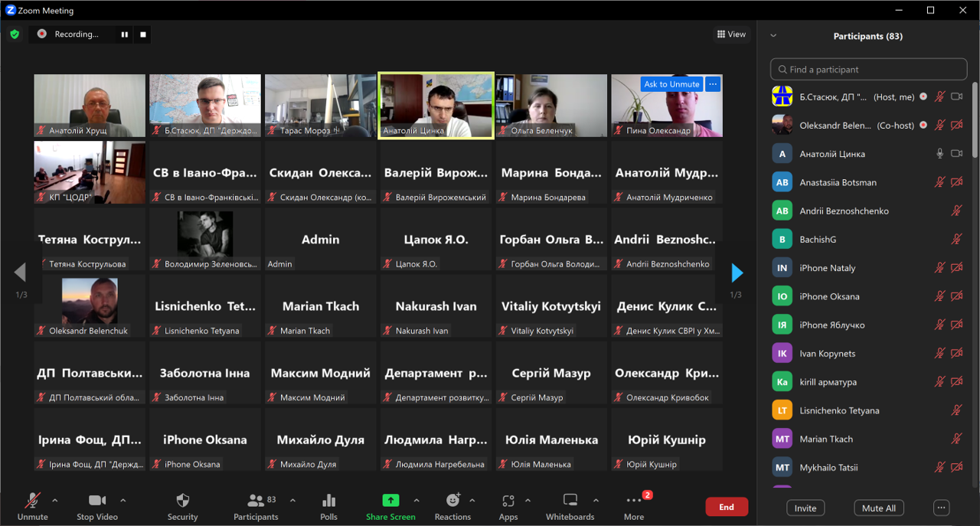The image size is (980, 526).
Task: Unmute the microphone
Action: [x=32, y=501]
